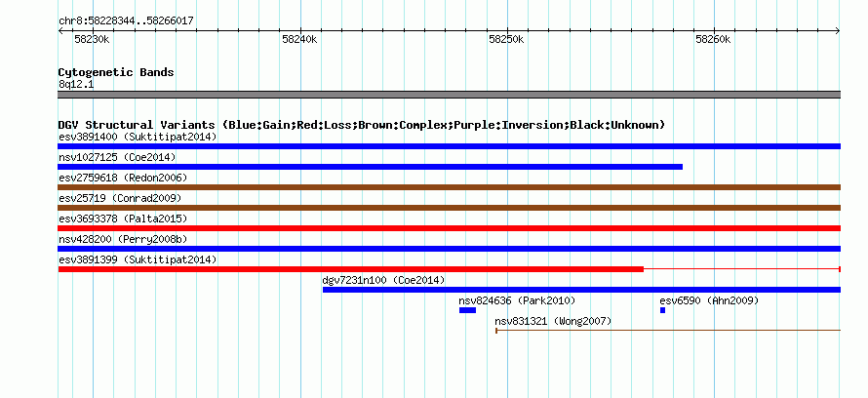Screen dimensions: 868x398
Task: Open the nsv1027125 (Coe2014) label
Action: 117,157
